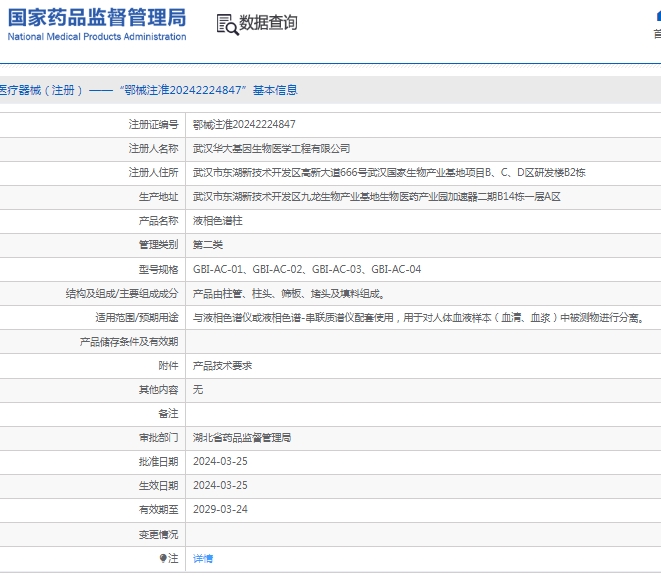Click production address mentioning B14栋一层A区
This screenshot has height=581, width=661.
pos(376,196)
